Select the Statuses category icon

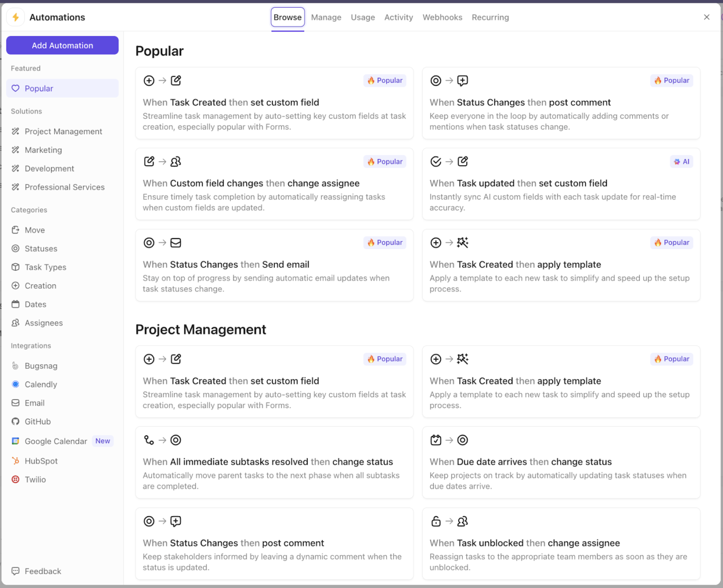click(x=15, y=249)
